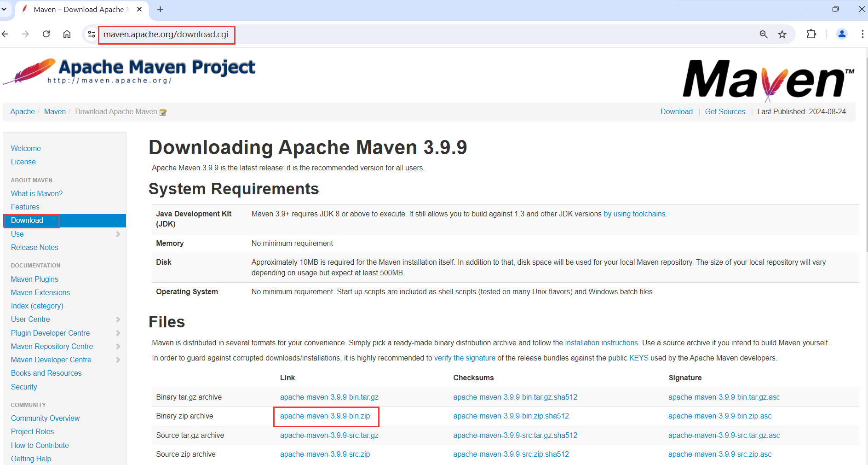
Task: Click the Apache Maven Project feather logo
Action: 129,71
